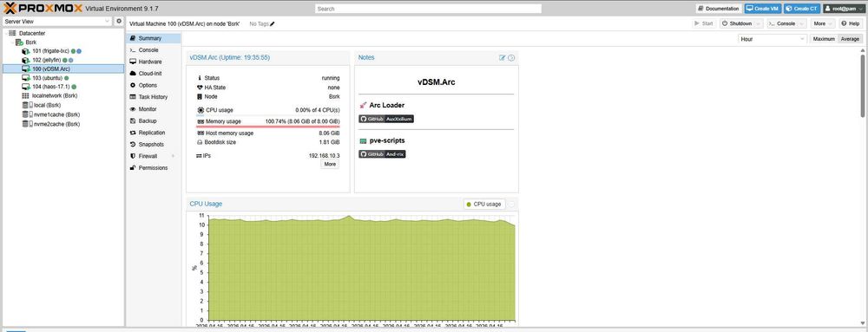Open the Backup tab
The image size is (868, 332).
154,120
